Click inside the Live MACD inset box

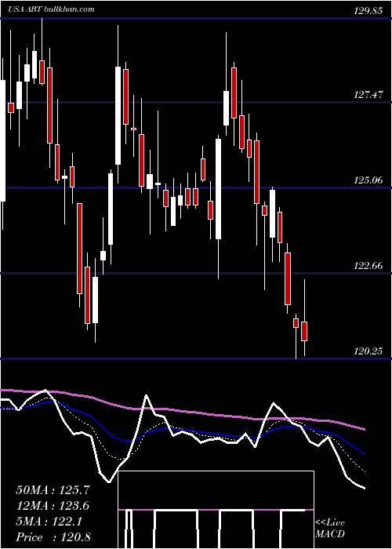tap(216, 510)
